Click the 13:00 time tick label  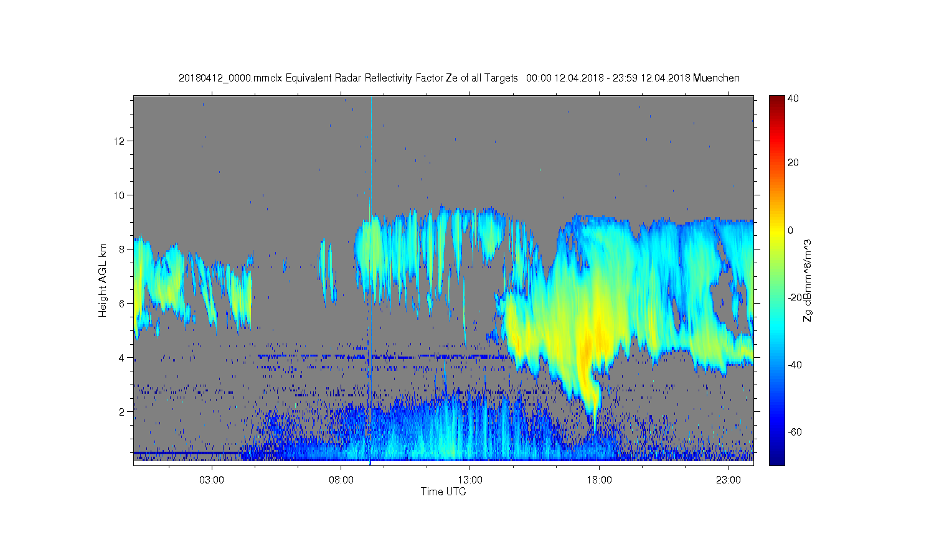pyautogui.click(x=470, y=480)
